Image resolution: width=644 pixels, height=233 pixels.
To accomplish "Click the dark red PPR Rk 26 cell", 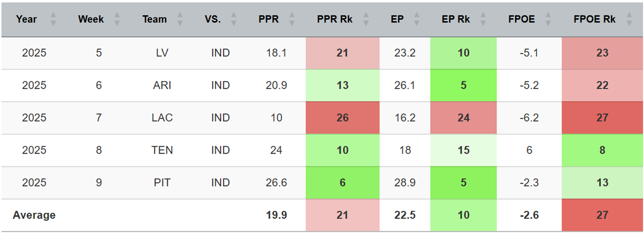I will 342,118.
